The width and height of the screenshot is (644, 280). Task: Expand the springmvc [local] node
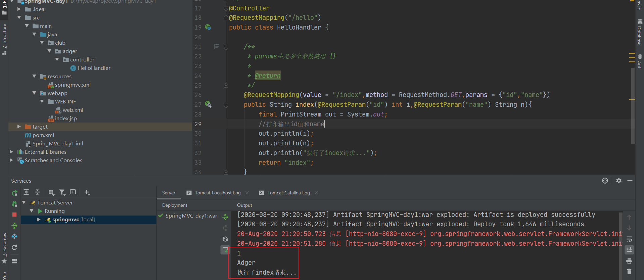tap(39, 220)
